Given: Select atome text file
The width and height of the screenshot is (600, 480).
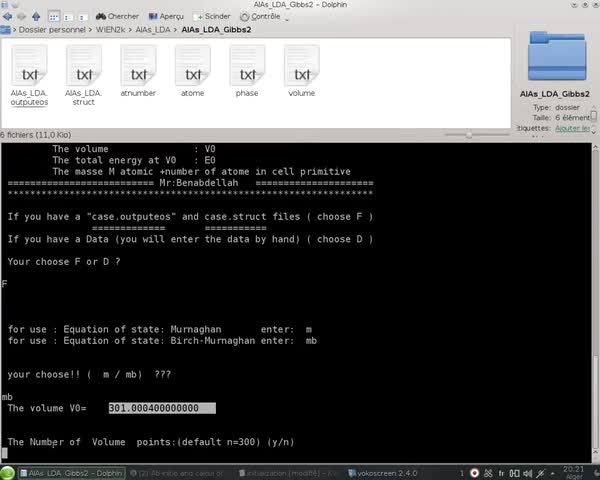Looking at the screenshot, I should (x=192, y=71).
